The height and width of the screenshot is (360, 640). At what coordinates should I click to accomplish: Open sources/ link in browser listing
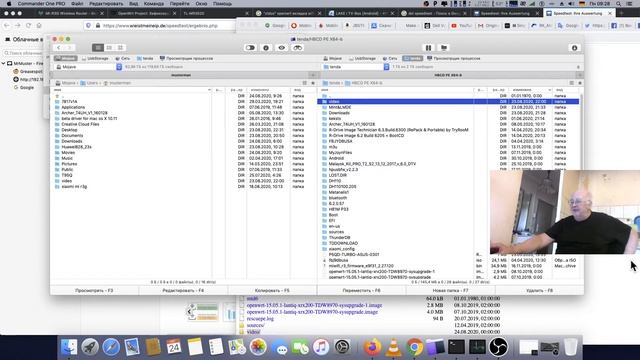[x=256, y=325]
